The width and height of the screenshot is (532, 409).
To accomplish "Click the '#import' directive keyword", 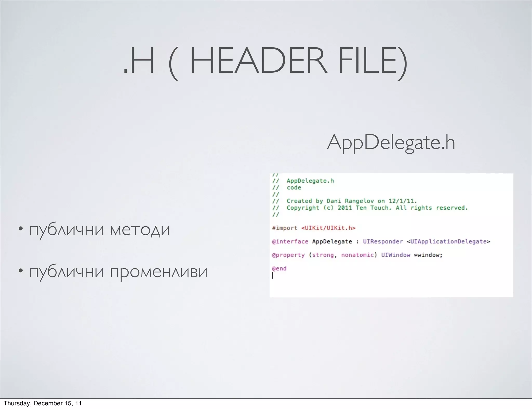I will pos(284,228).
